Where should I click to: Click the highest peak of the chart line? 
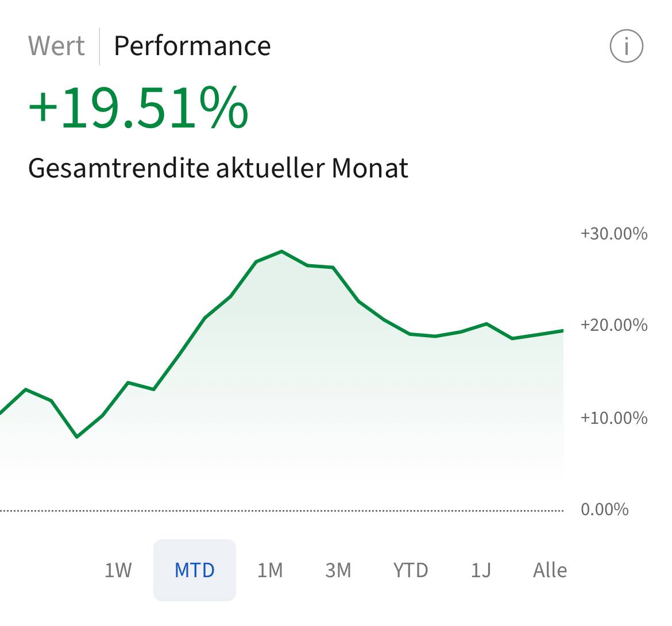pos(281,252)
